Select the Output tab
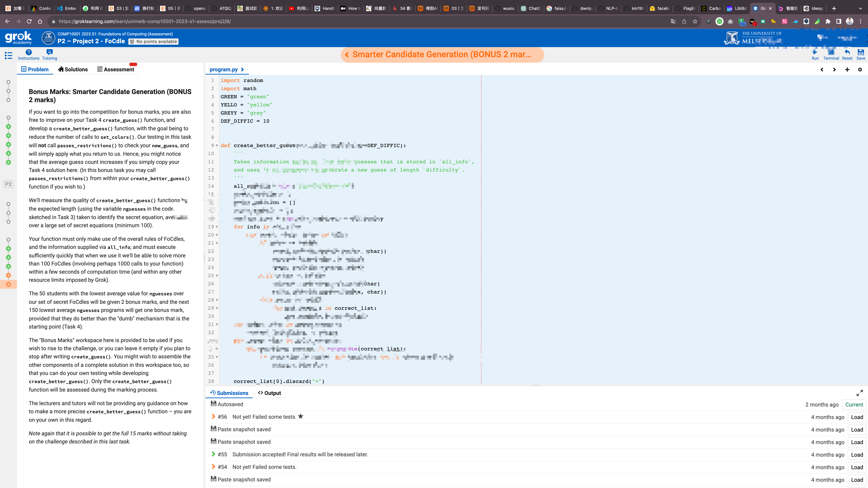 (x=269, y=393)
